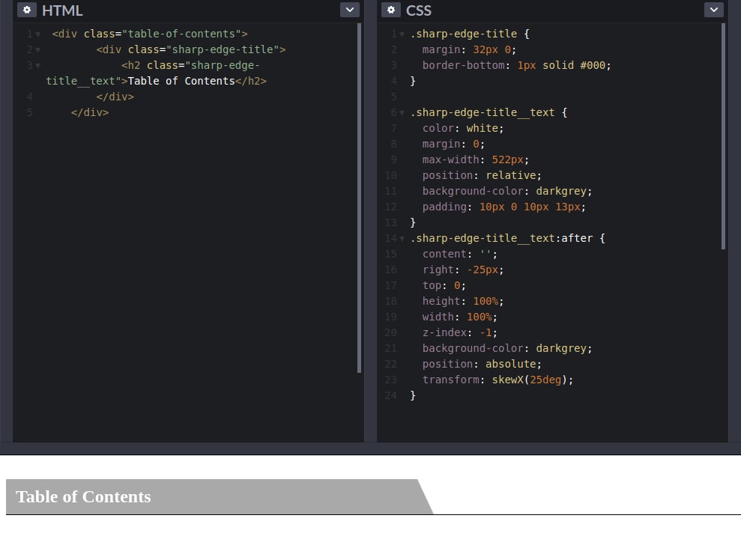The height and width of the screenshot is (560, 741).
Task: Collapse HTML line 1 table-of-contents div fold arrow
Action: 37,34
